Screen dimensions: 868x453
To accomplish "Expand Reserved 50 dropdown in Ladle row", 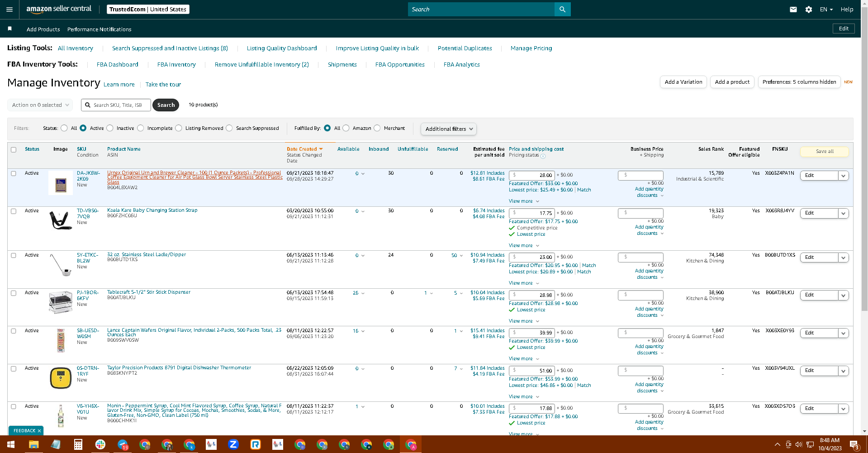I will click(x=457, y=255).
